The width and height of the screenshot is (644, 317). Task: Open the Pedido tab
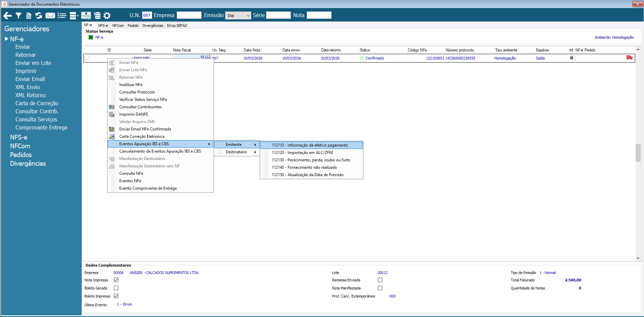coord(133,26)
